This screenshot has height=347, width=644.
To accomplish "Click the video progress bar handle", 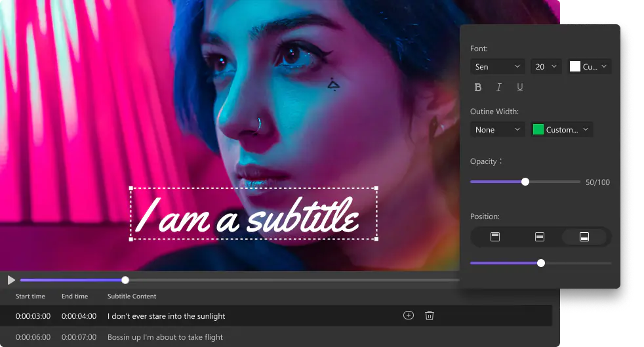I will pos(125,280).
